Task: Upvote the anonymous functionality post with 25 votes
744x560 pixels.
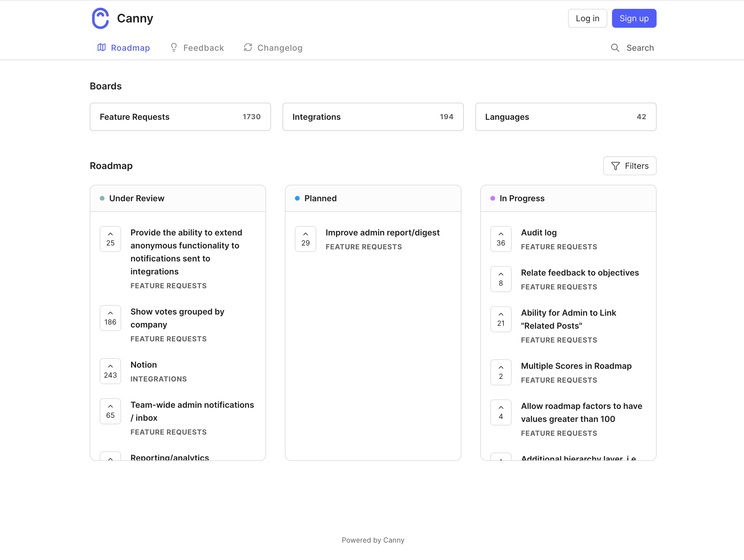Action: (x=110, y=239)
